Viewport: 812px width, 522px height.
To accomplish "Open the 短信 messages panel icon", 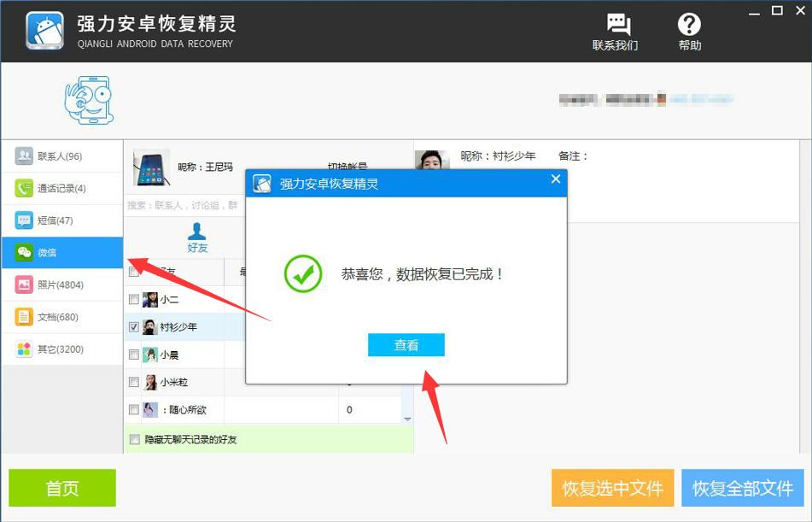I will (x=23, y=220).
